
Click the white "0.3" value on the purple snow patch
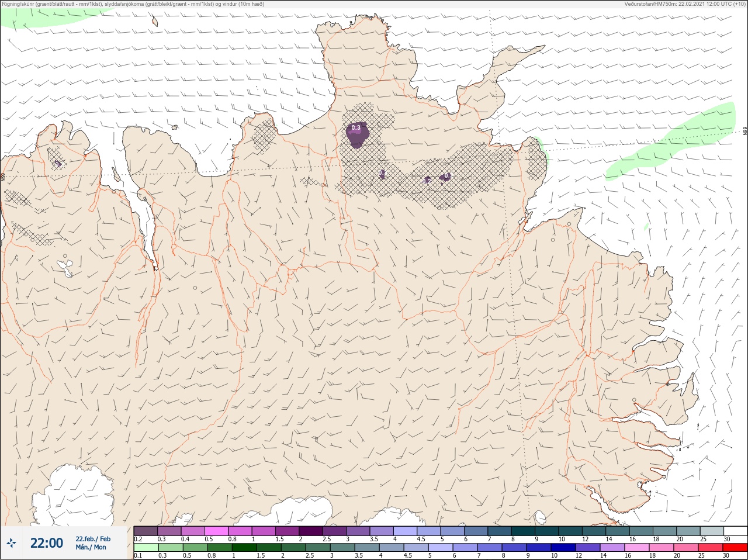click(356, 127)
